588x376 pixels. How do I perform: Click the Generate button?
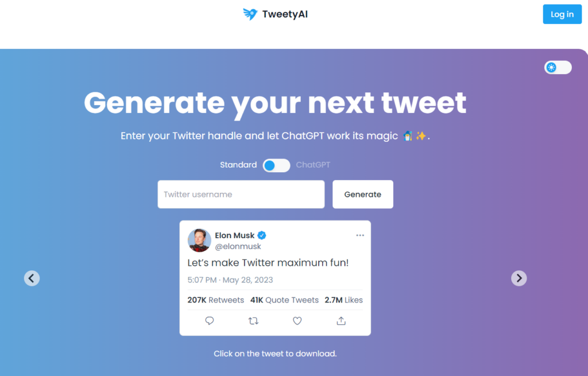point(362,194)
